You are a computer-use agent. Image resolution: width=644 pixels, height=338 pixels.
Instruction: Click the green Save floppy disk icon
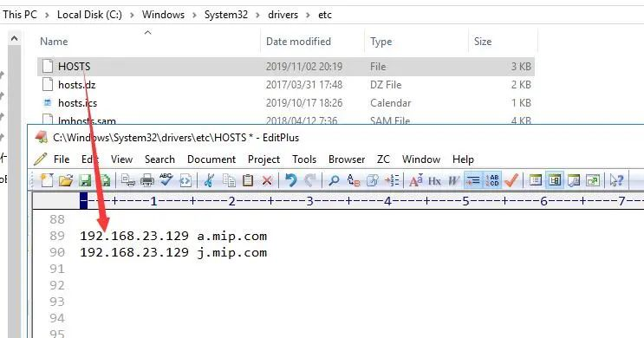(85, 180)
